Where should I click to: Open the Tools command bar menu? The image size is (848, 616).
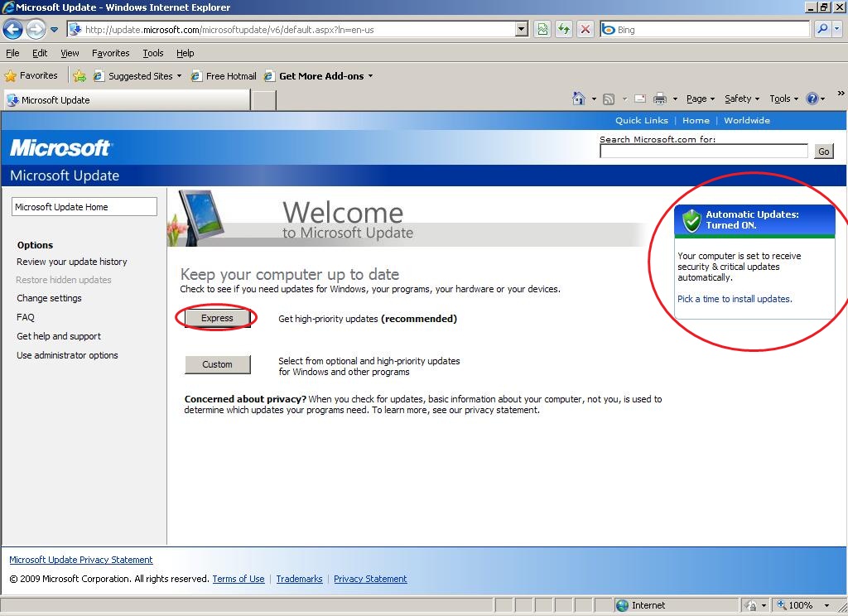tap(783, 99)
